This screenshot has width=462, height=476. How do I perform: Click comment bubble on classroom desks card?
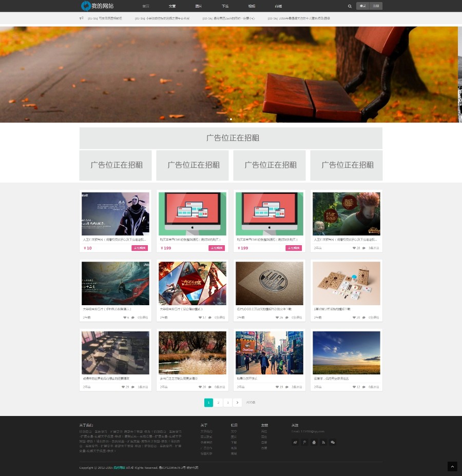coord(133,387)
